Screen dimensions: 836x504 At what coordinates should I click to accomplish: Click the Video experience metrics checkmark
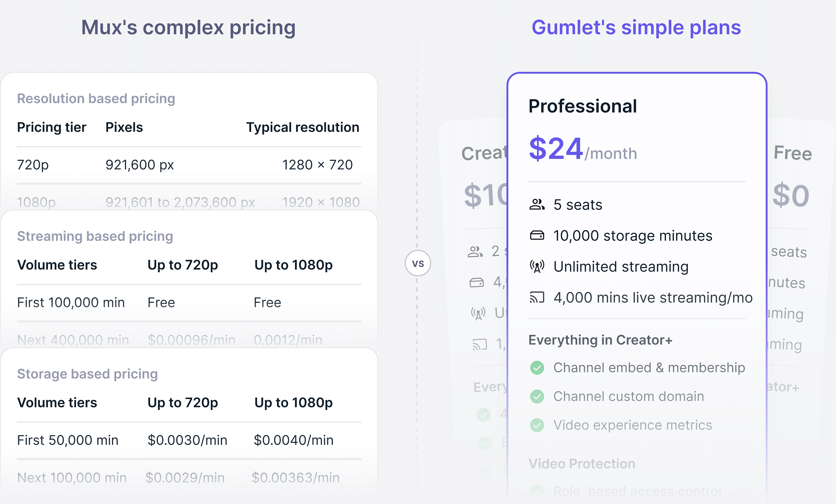click(537, 425)
